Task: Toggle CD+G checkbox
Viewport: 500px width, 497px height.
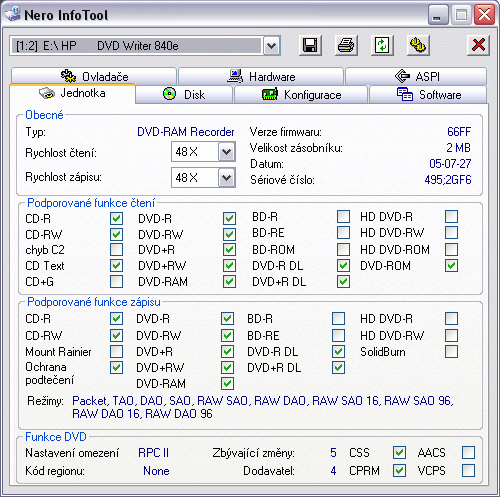Action: [x=116, y=281]
